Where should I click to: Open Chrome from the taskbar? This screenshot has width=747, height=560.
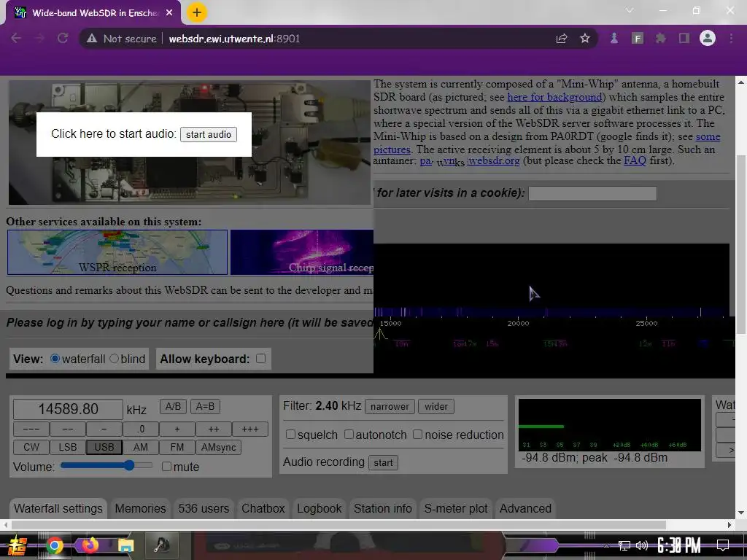[x=54, y=545]
